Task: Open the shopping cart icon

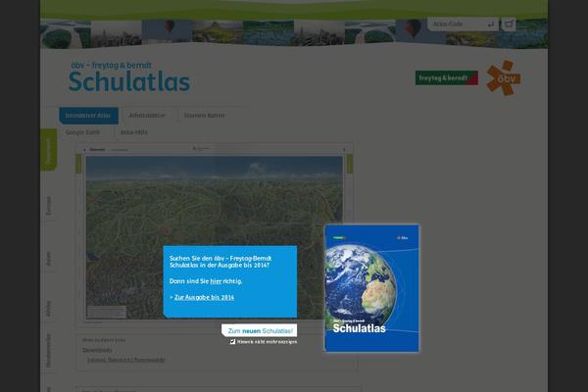Action: (509, 24)
